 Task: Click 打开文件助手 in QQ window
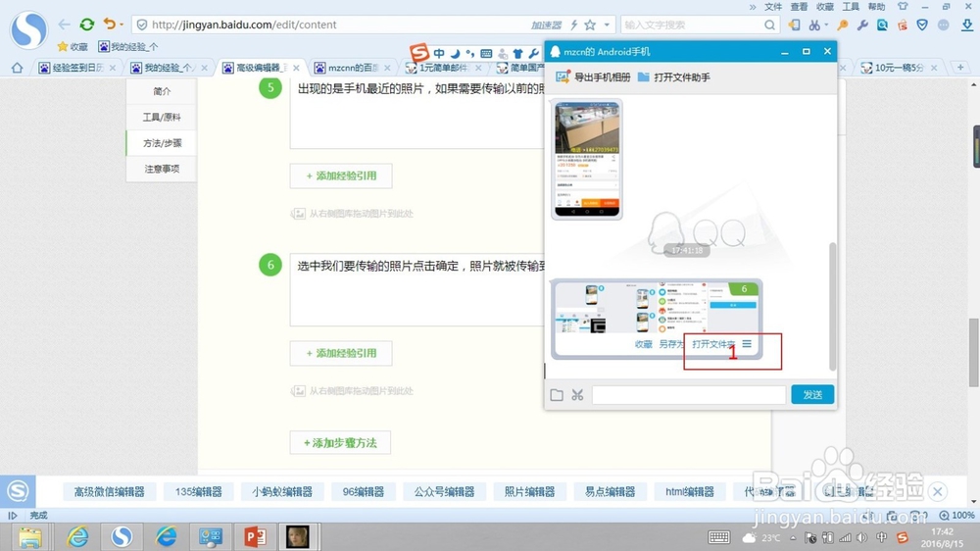[674, 77]
